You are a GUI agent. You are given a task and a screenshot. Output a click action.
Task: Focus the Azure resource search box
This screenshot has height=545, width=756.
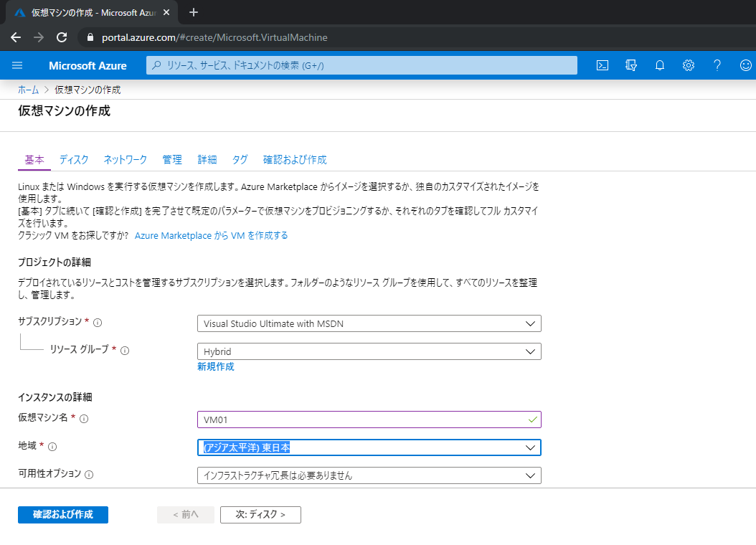pyautogui.click(x=362, y=65)
